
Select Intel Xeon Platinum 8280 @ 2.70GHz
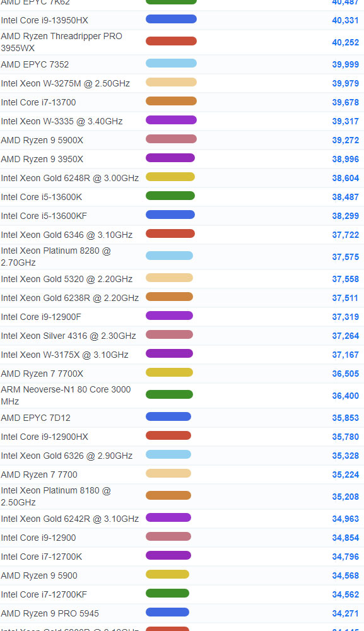click(56, 256)
